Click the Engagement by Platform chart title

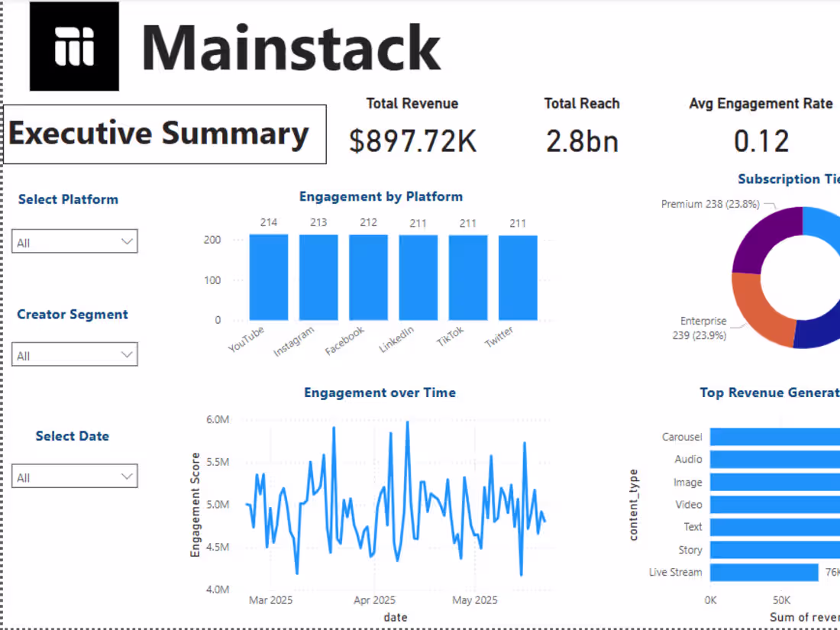[x=381, y=196]
